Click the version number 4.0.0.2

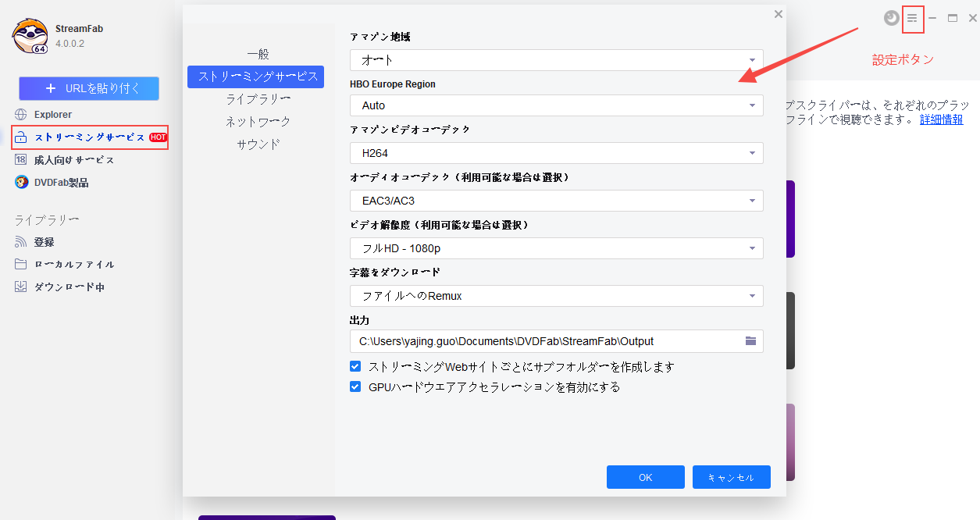(x=70, y=44)
